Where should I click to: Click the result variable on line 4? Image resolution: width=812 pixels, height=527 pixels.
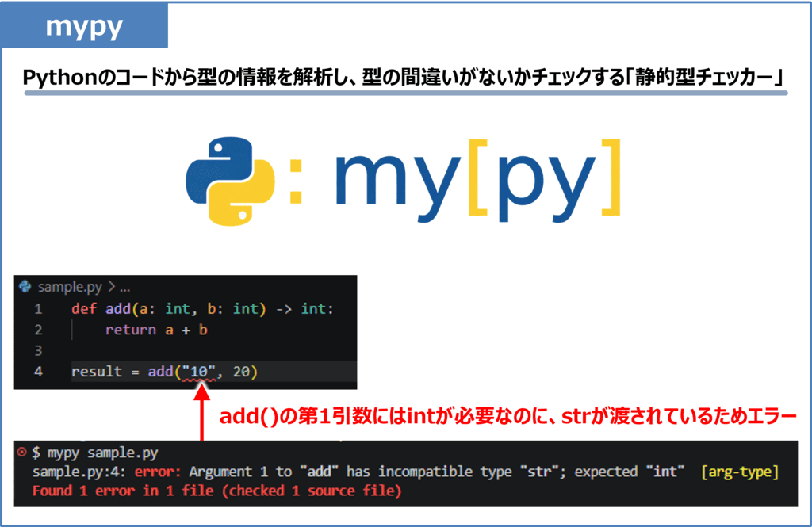point(97,371)
